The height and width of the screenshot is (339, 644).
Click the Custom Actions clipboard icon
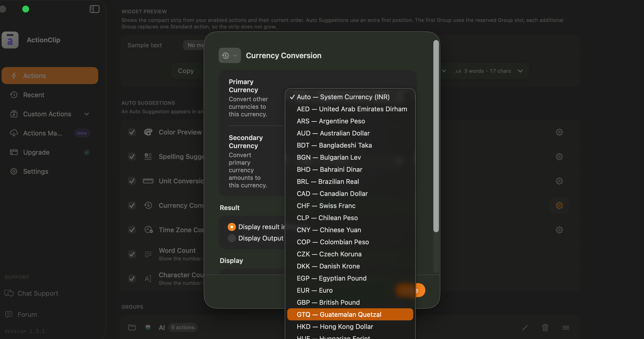pyautogui.click(x=14, y=114)
